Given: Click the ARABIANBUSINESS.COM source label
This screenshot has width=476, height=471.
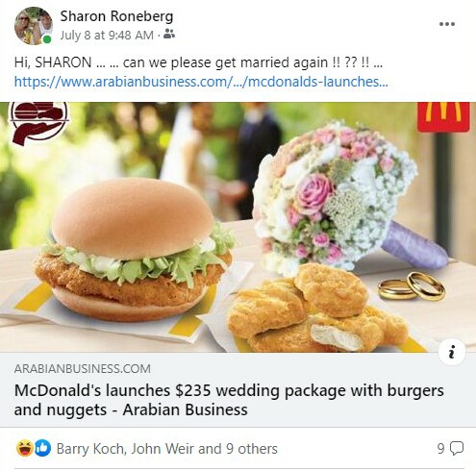Looking at the screenshot, I should [x=83, y=369].
